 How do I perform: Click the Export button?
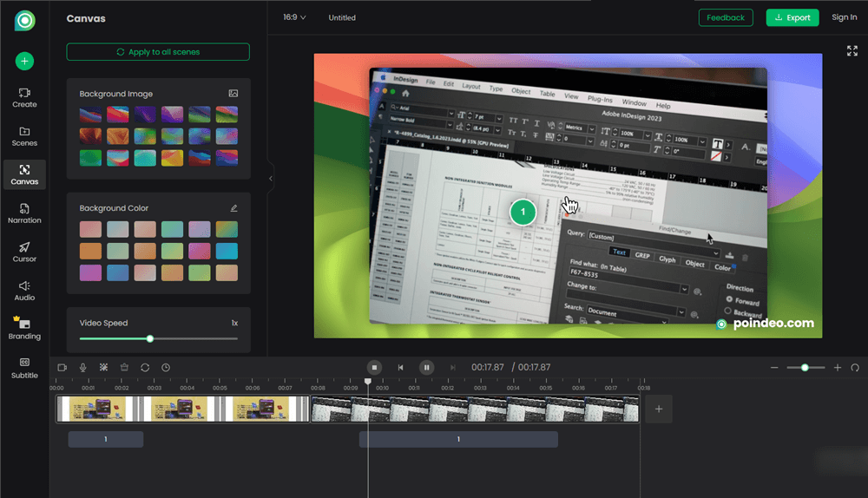click(792, 17)
